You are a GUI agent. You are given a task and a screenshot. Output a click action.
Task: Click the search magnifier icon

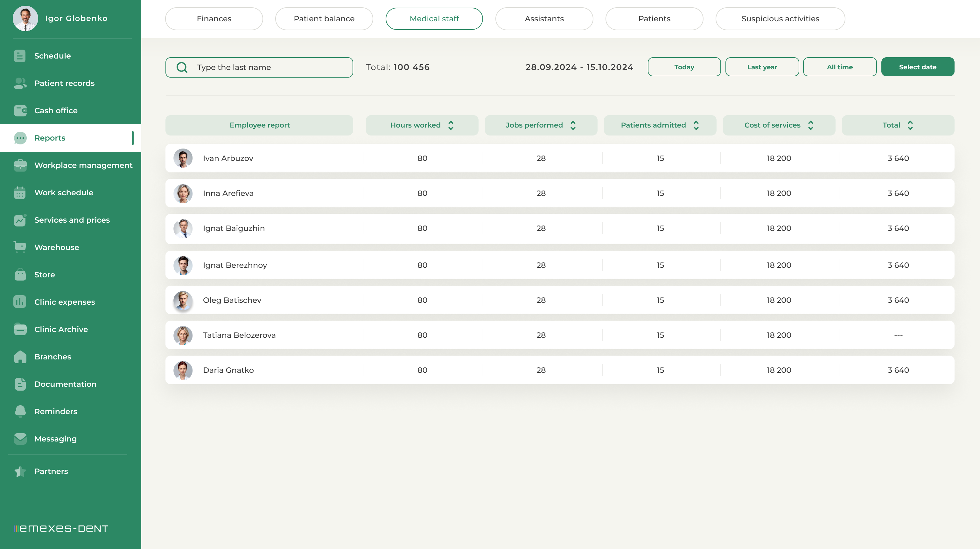point(182,67)
